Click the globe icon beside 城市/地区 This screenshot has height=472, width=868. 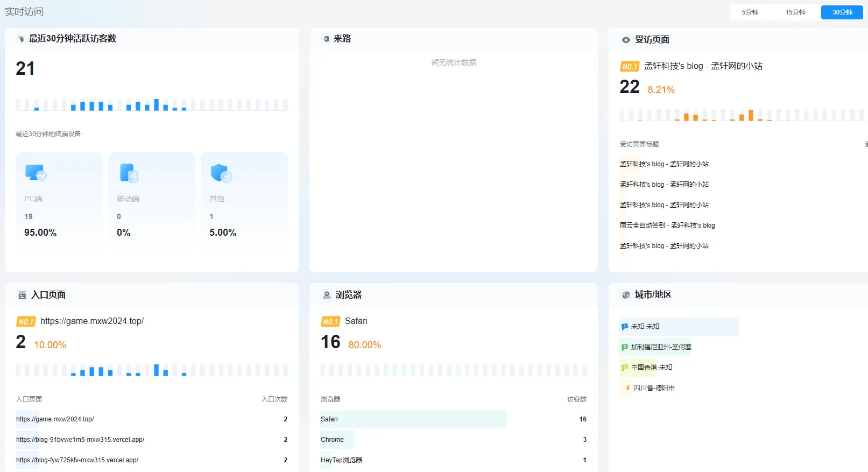pos(626,295)
